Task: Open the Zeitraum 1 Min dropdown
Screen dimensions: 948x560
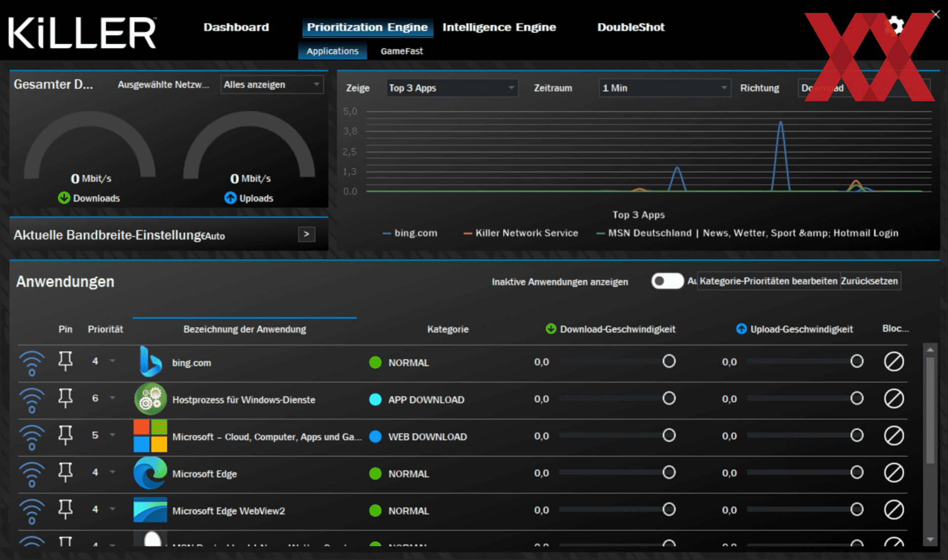Action: click(x=665, y=88)
